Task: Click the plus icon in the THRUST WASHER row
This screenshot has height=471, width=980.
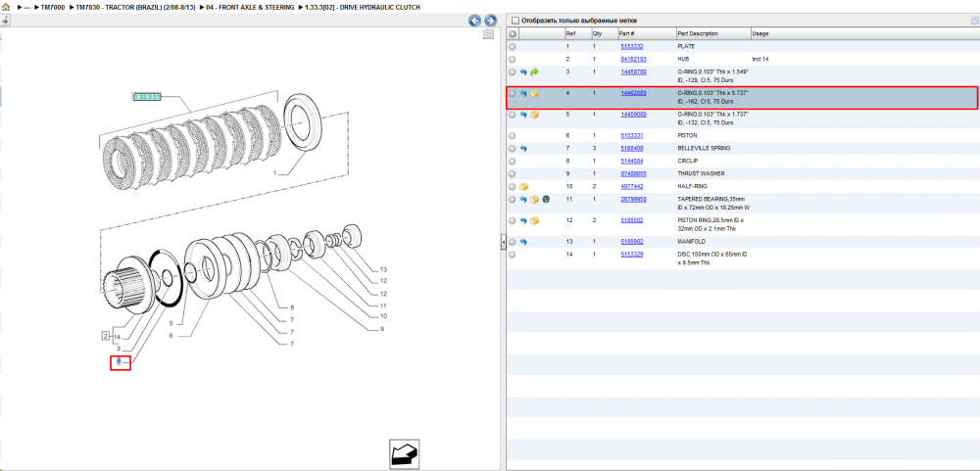Action: point(512,173)
